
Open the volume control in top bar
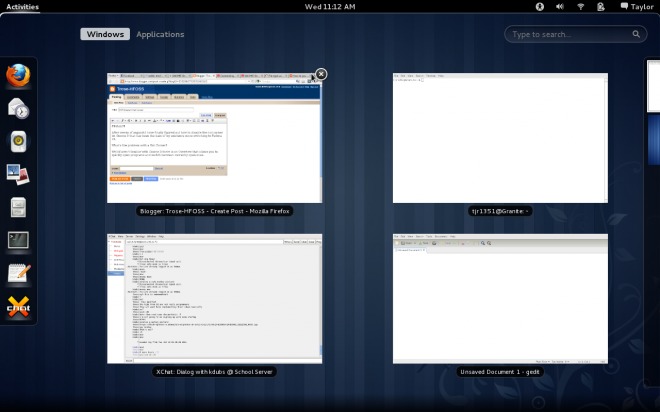560,7
